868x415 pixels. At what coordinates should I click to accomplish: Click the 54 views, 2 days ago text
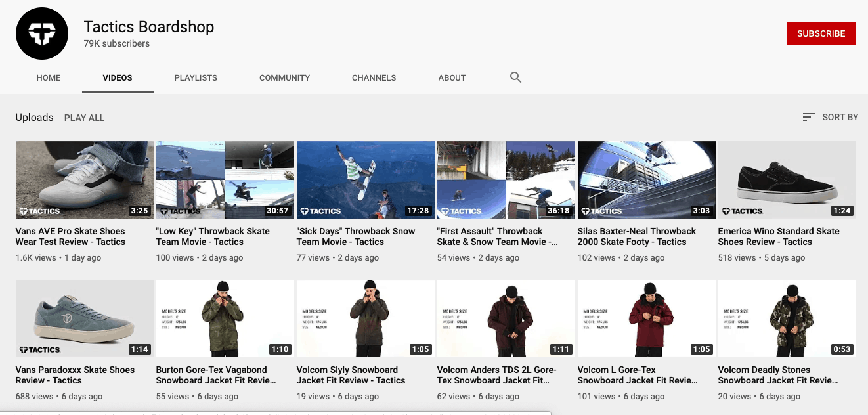pos(478,258)
